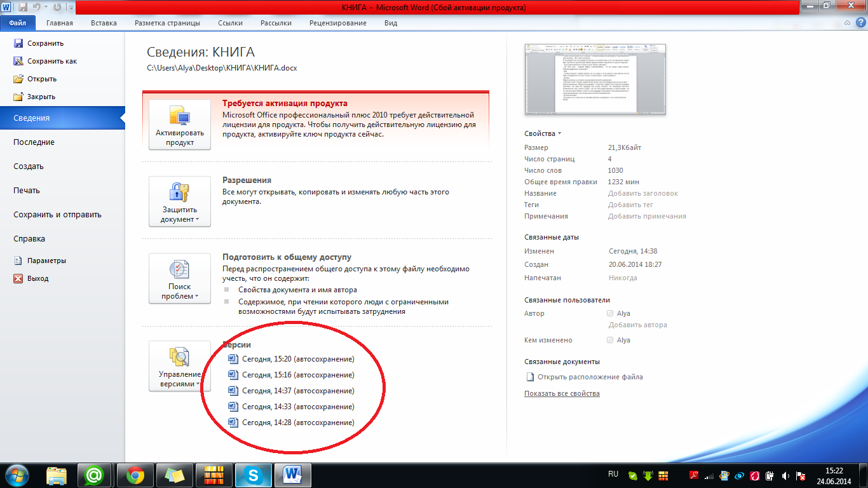Click Показать все свойства link
The image size is (868, 488).
[562, 393]
